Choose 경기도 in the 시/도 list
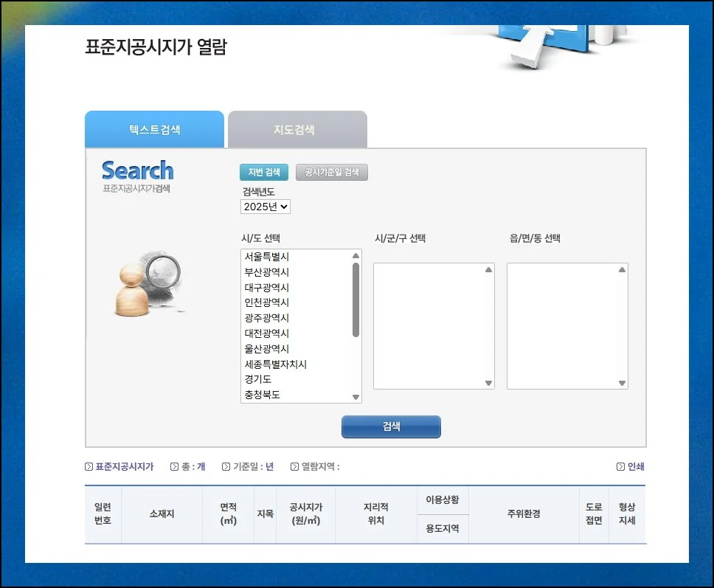The image size is (714, 588). click(x=258, y=379)
